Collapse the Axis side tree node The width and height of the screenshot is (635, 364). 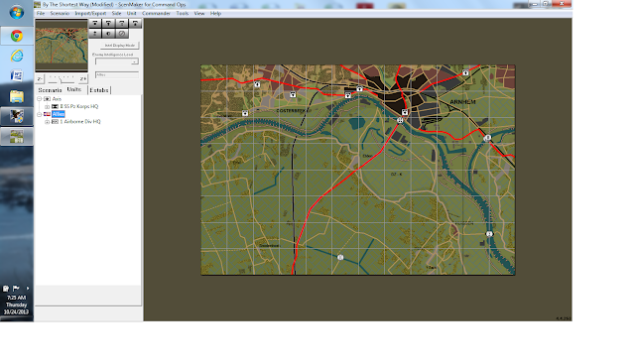click(40, 99)
